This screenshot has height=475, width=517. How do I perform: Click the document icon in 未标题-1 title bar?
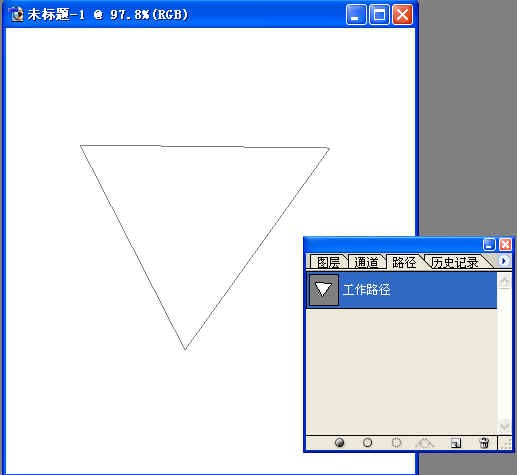tap(17, 14)
